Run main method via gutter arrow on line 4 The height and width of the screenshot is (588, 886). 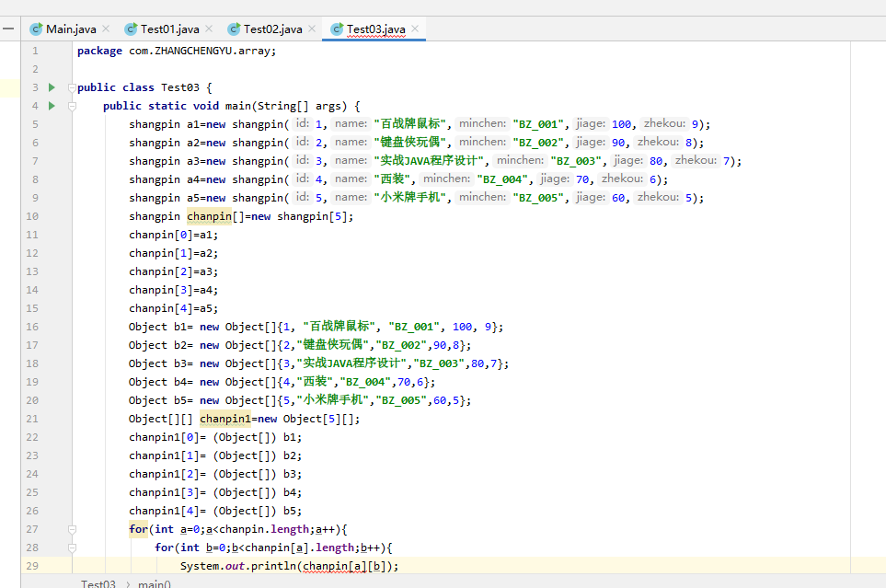click(x=52, y=106)
